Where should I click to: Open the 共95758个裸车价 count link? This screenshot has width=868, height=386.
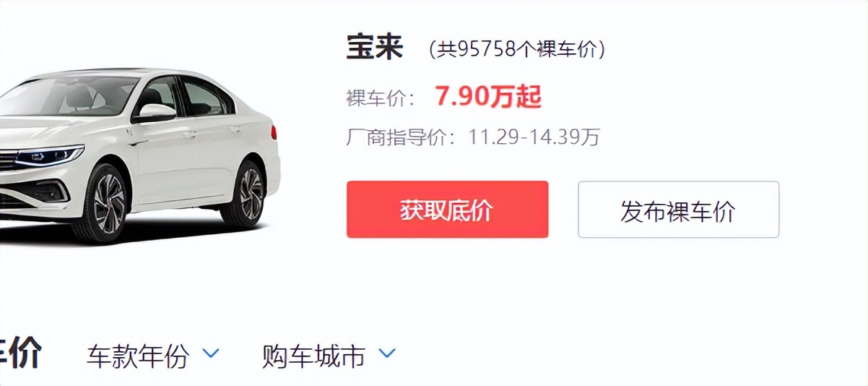pyautogui.click(x=517, y=49)
